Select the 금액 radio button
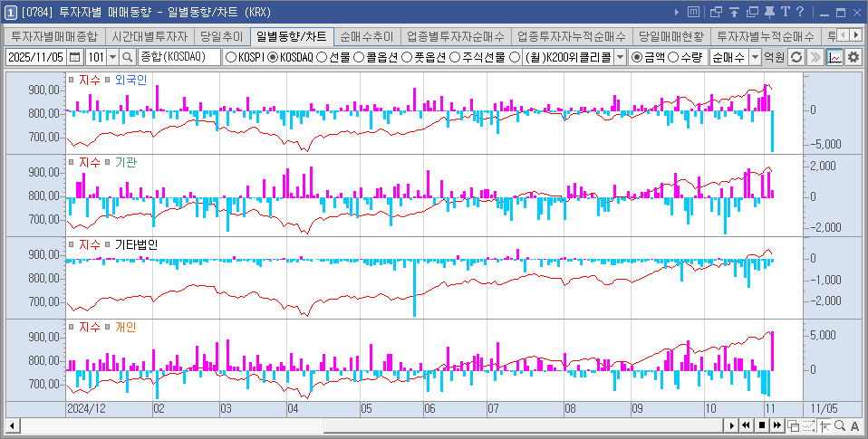Viewport: 868px width, 439px height. click(x=637, y=57)
